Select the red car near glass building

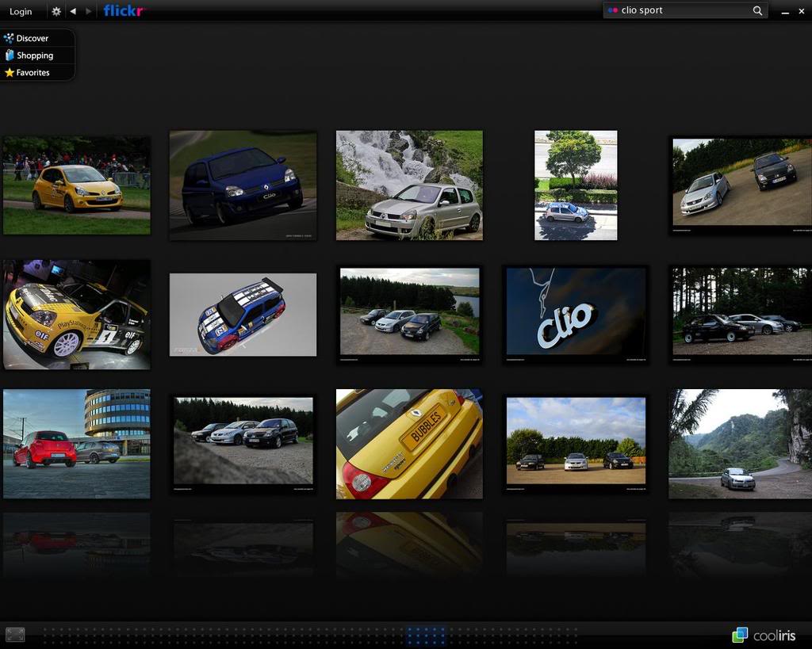point(76,444)
